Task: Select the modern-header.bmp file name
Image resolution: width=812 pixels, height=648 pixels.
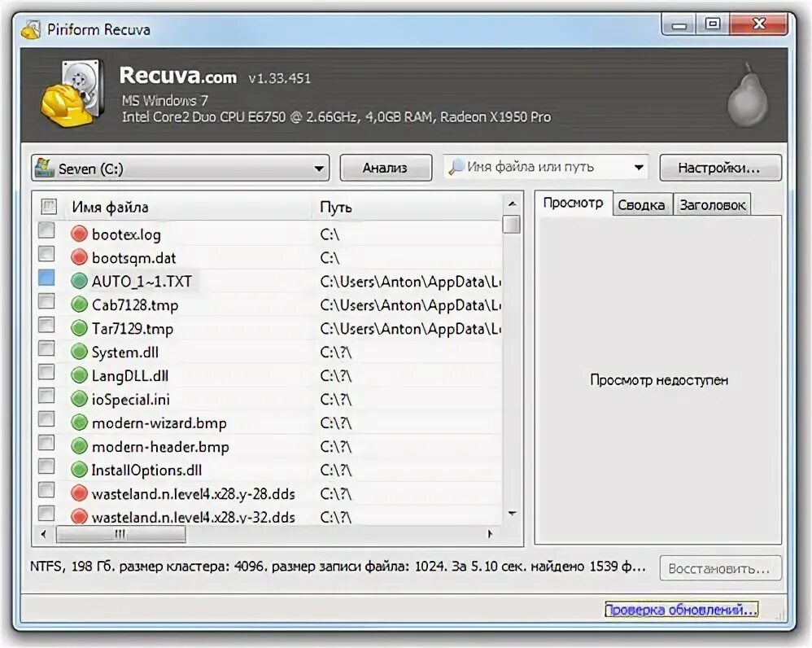Action: tap(160, 446)
